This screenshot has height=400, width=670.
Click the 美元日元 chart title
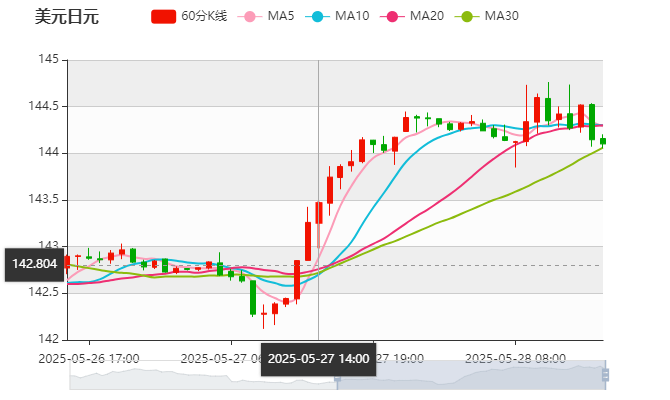click(x=67, y=17)
